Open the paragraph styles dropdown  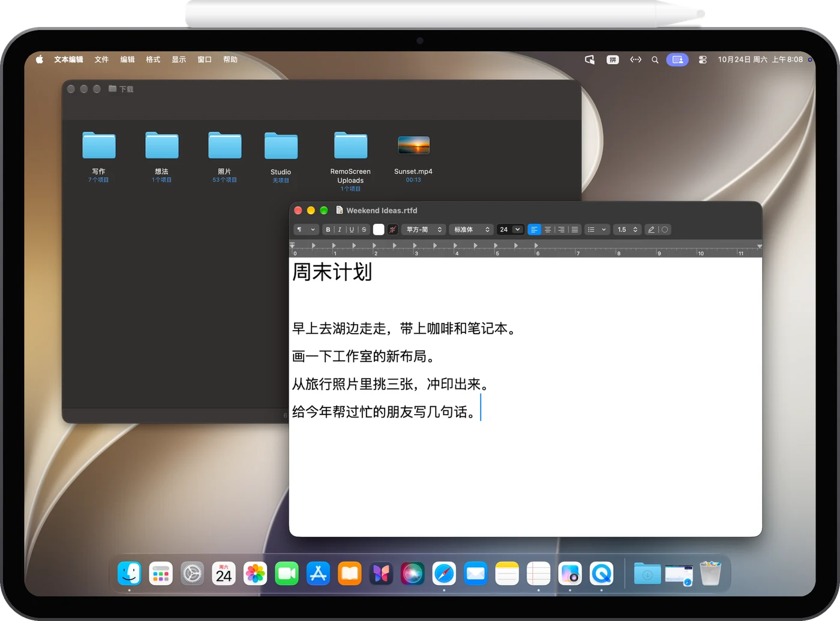tap(306, 230)
